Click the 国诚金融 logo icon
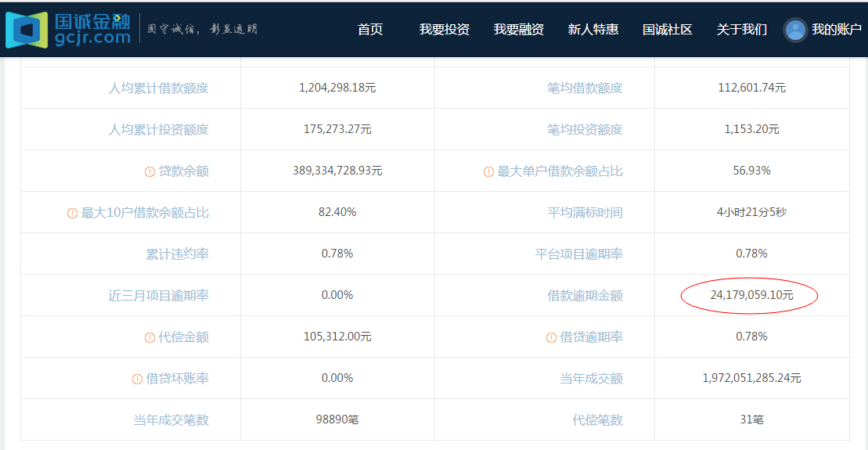Image resolution: width=868 pixels, height=450 pixels. 26,30
